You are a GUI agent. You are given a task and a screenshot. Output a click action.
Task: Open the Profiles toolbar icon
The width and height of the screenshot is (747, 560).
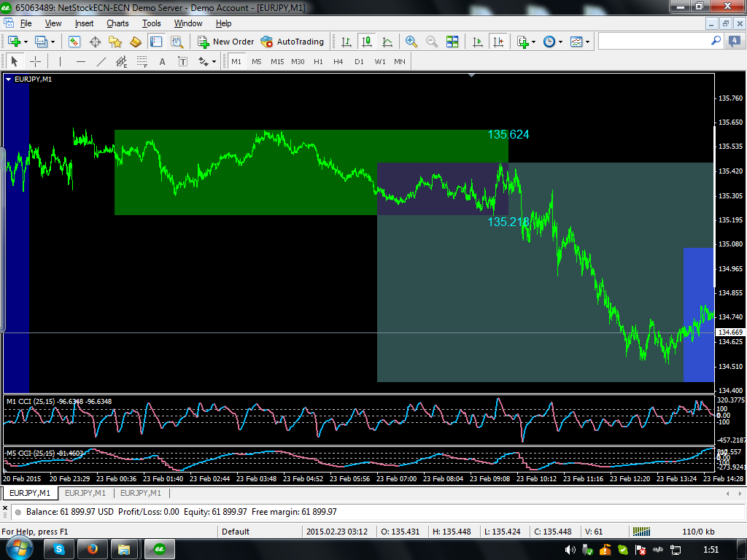click(42, 42)
